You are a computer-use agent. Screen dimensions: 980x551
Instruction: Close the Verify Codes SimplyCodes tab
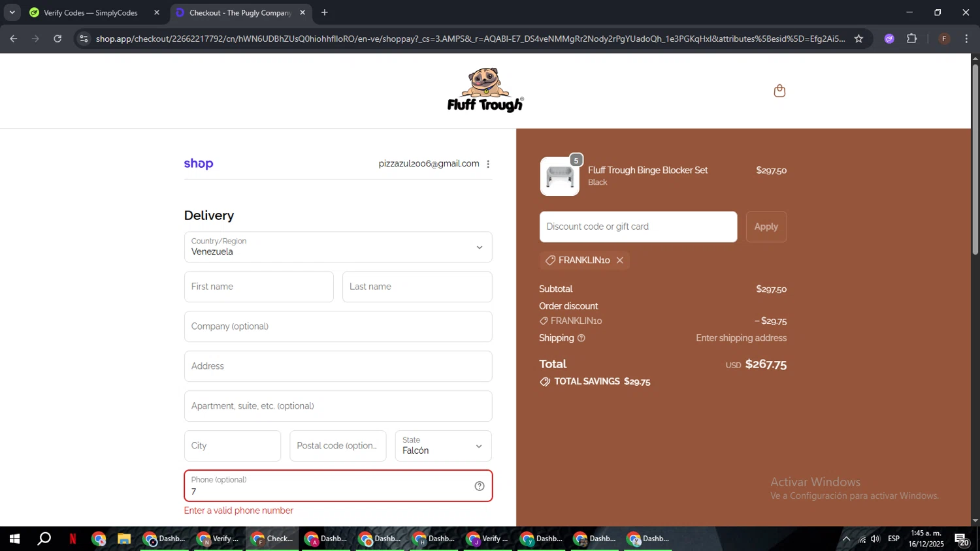(156, 12)
